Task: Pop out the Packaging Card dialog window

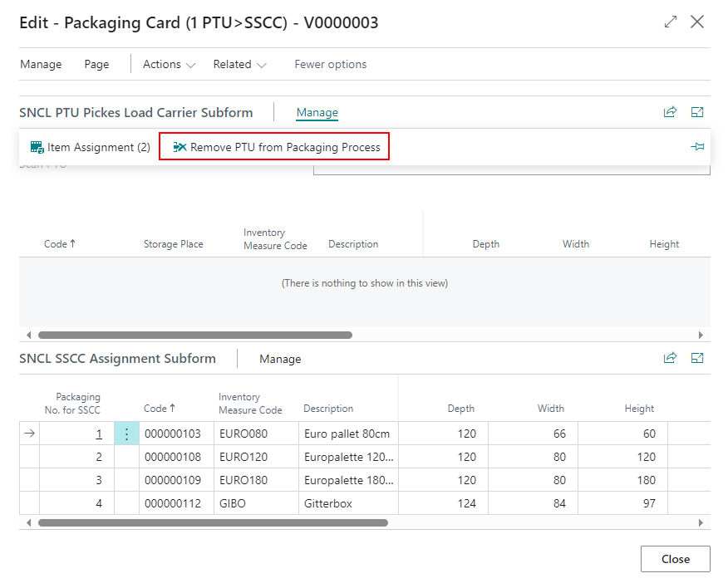Action: click(x=671, y=22)
